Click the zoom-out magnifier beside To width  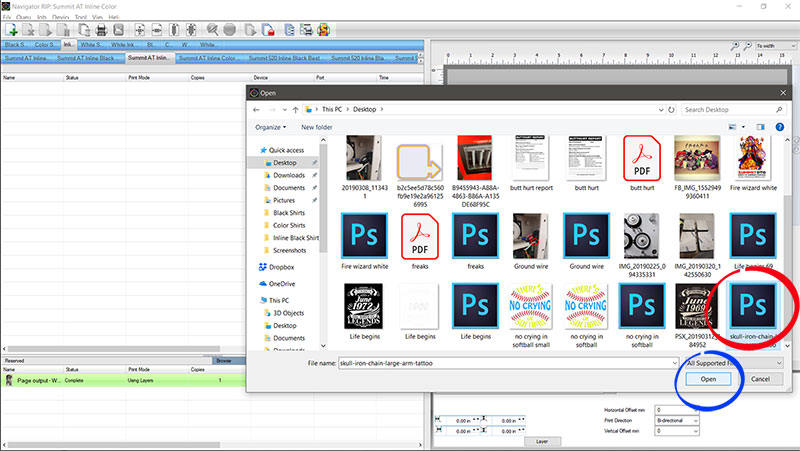[x=747, y=46]
